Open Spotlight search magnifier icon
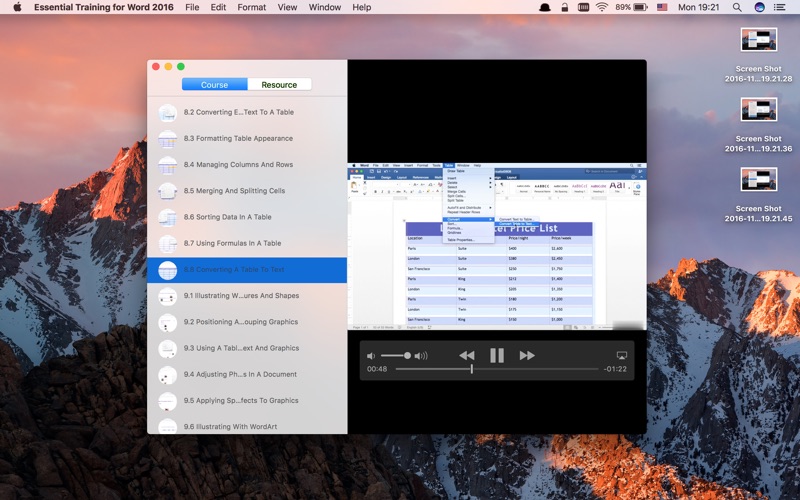Image resolution: width=800 pixels, height=500 pixels. click(737, 7)
